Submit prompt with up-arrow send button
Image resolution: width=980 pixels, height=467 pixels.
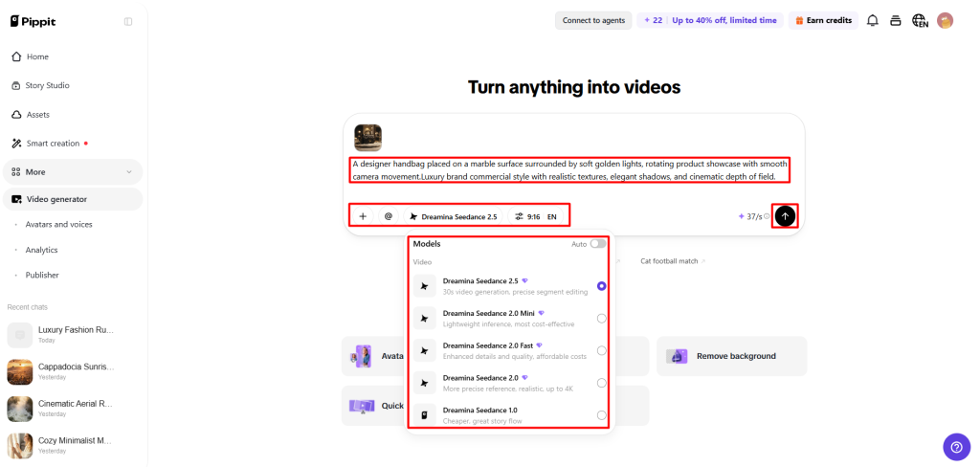(x=785, y=216)
